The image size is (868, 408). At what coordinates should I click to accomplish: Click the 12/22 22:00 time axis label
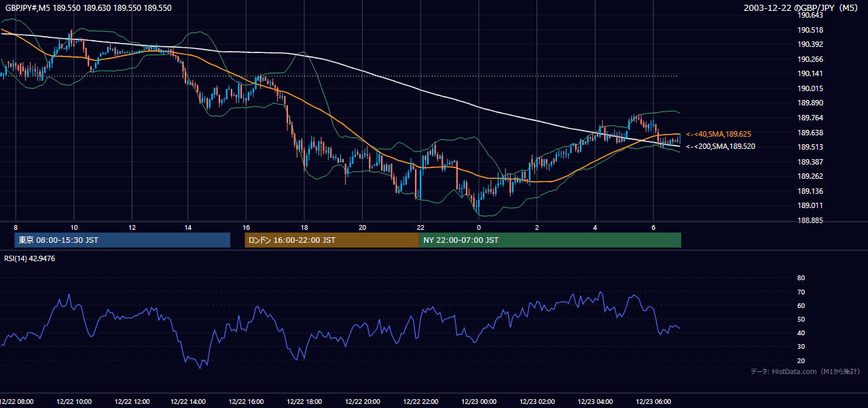[421, 401]
